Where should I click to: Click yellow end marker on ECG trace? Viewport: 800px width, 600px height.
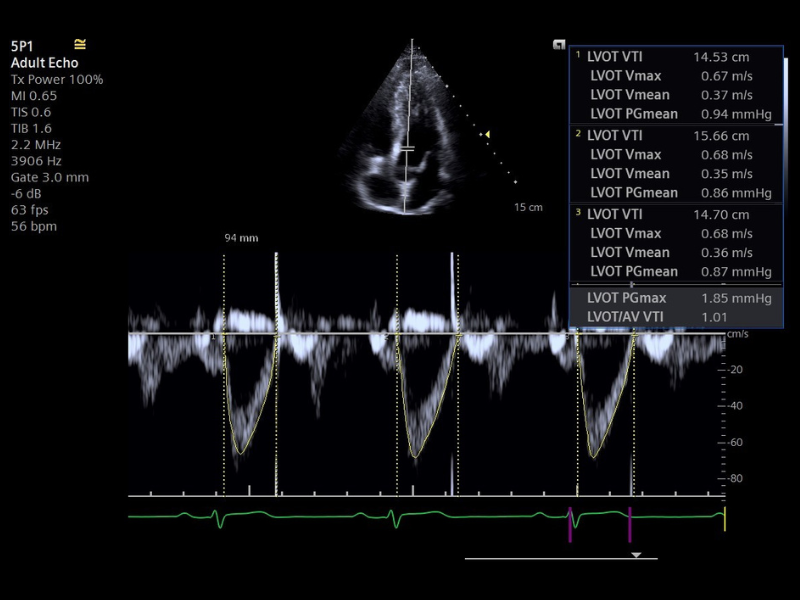click(x=725, y=518)
